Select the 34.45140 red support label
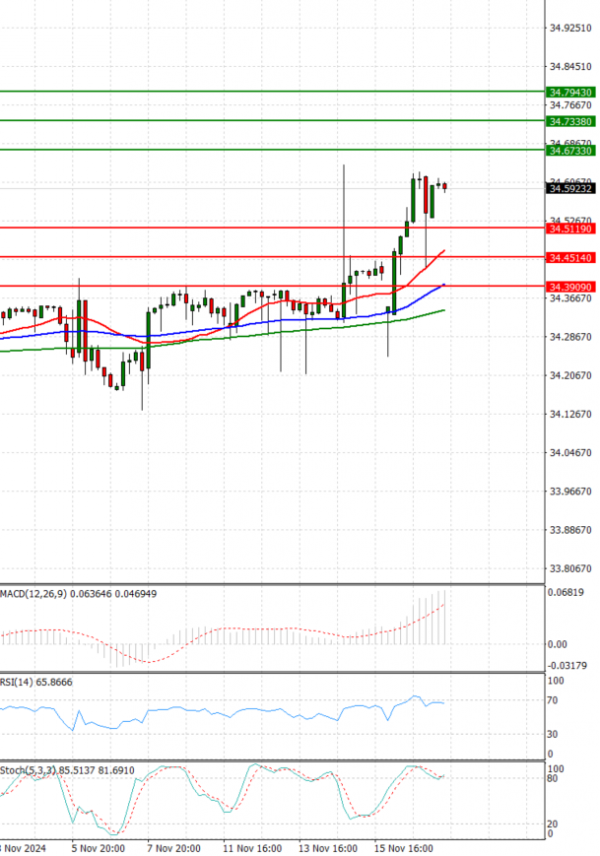This screenshot has height=856, width=600. point(570,258)
